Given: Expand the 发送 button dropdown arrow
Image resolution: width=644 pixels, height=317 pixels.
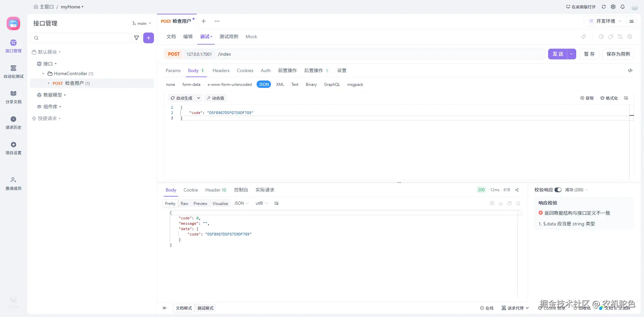Looking at the screenshot, I should pyautogui.click(x=572, y=54).
